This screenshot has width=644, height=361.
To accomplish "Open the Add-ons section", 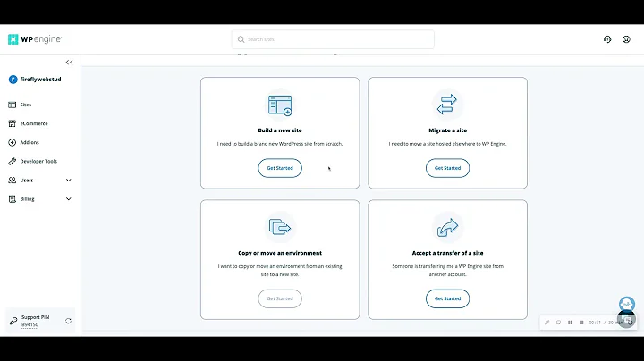I will tap(30, 142).
